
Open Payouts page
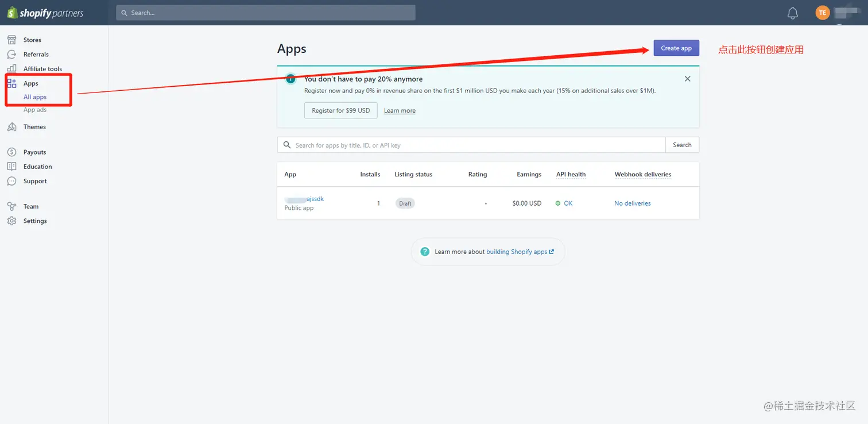[x=34, y=152]
